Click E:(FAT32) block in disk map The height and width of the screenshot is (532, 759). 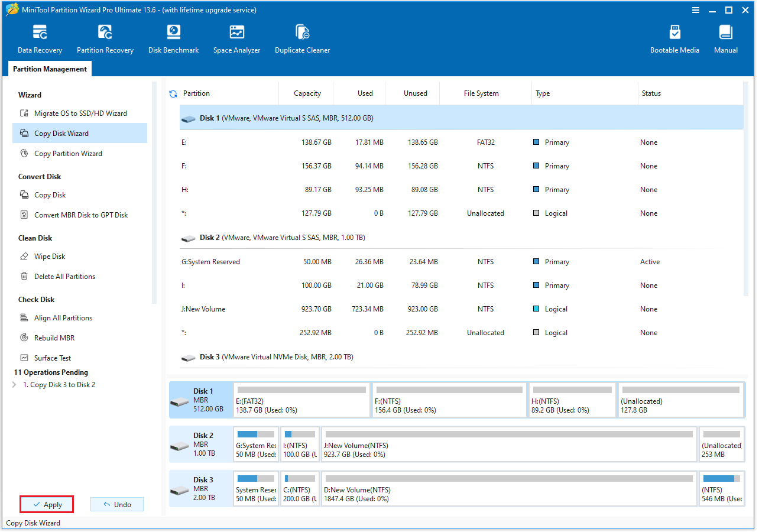(x=301, y=400)
